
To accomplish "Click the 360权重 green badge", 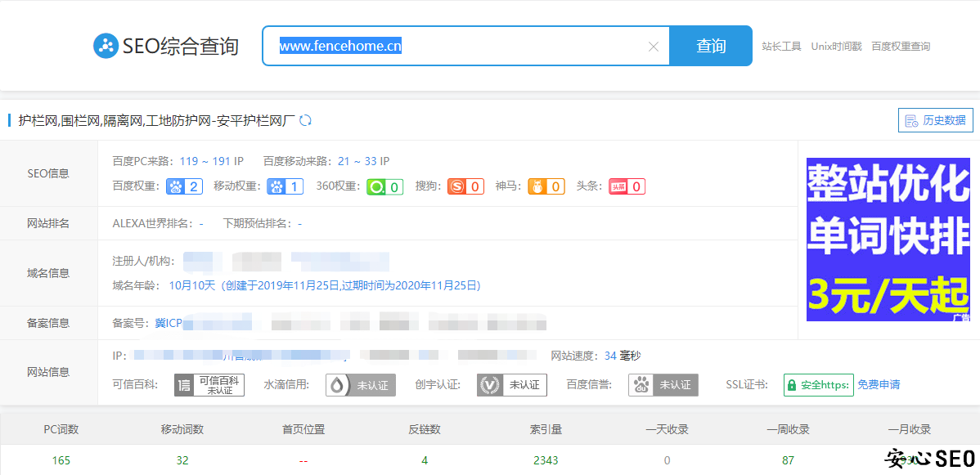I will 384,186.
